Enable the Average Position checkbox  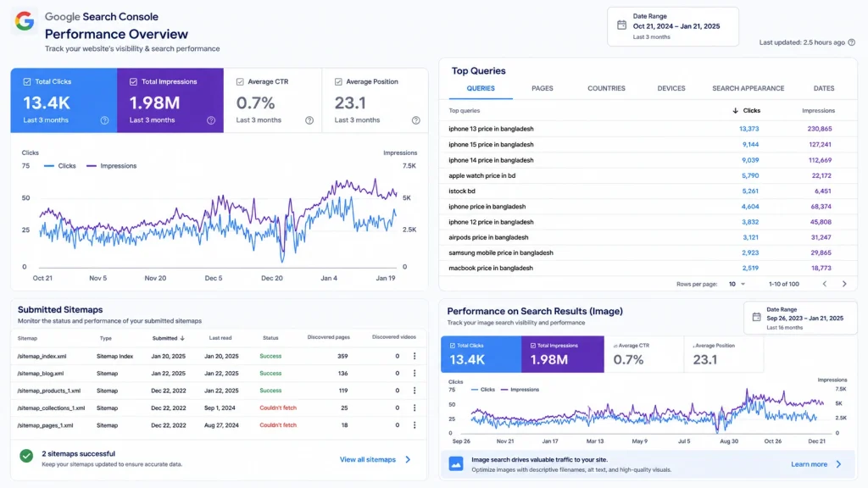click(338, 81)
